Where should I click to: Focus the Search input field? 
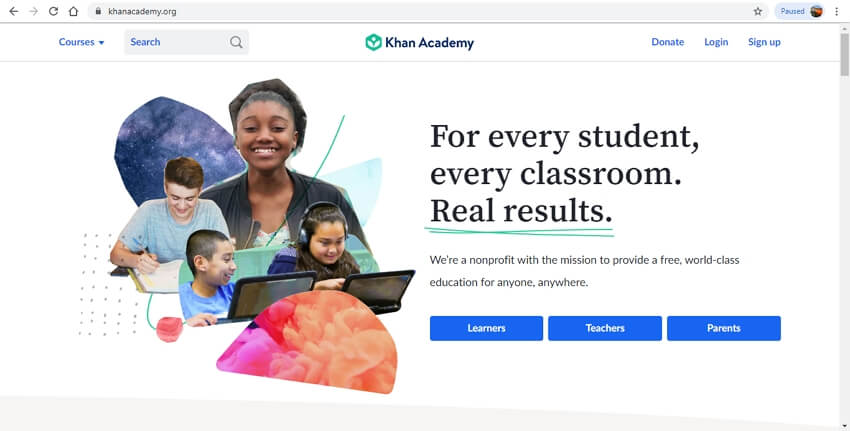click(x=186, y=42)
